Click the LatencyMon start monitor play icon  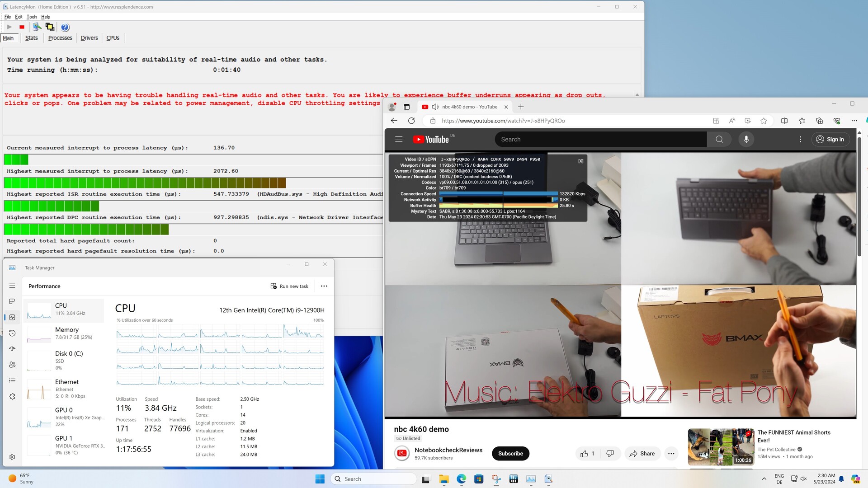click(9, 27)
